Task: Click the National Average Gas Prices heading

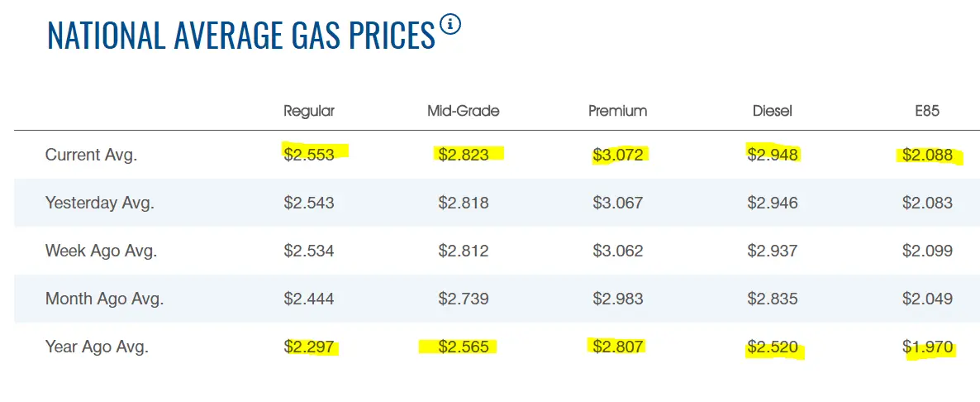Action: [241, 35]
